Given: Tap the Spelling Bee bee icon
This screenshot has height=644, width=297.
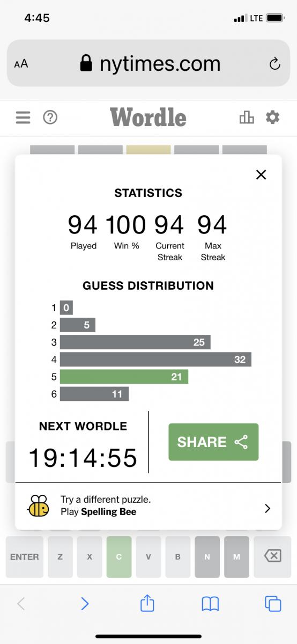Looking at the screenshot, I should (x=38, y=506).
